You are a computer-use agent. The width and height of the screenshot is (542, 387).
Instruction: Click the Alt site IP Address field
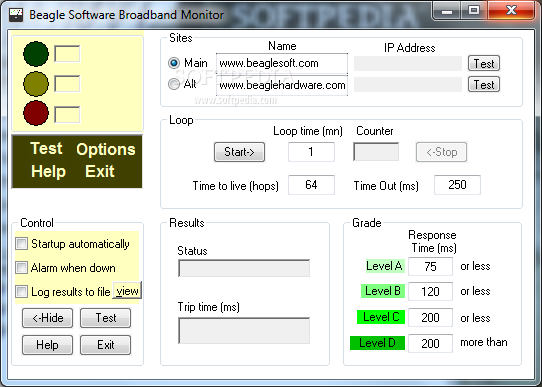point(408,85)
